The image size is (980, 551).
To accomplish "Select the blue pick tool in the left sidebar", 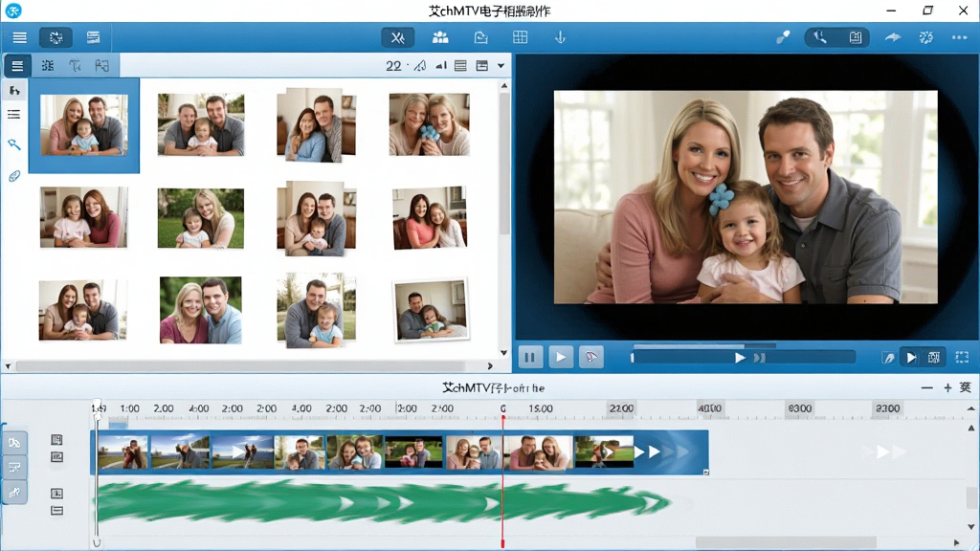I will [x=13, y=145].
